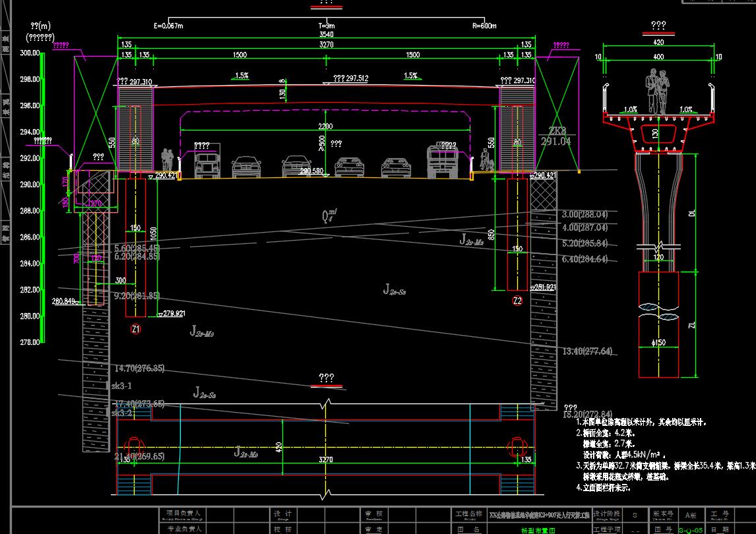Select the 297.512 deck center elevation label
Image resolution: width=756 pixels, height=534 pixels.
click(x=351, y=78)
